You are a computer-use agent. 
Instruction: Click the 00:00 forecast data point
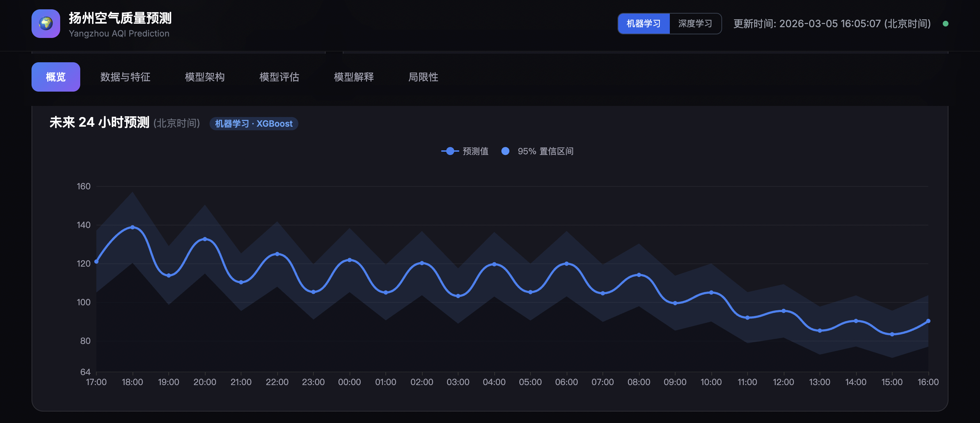(349, 260)
